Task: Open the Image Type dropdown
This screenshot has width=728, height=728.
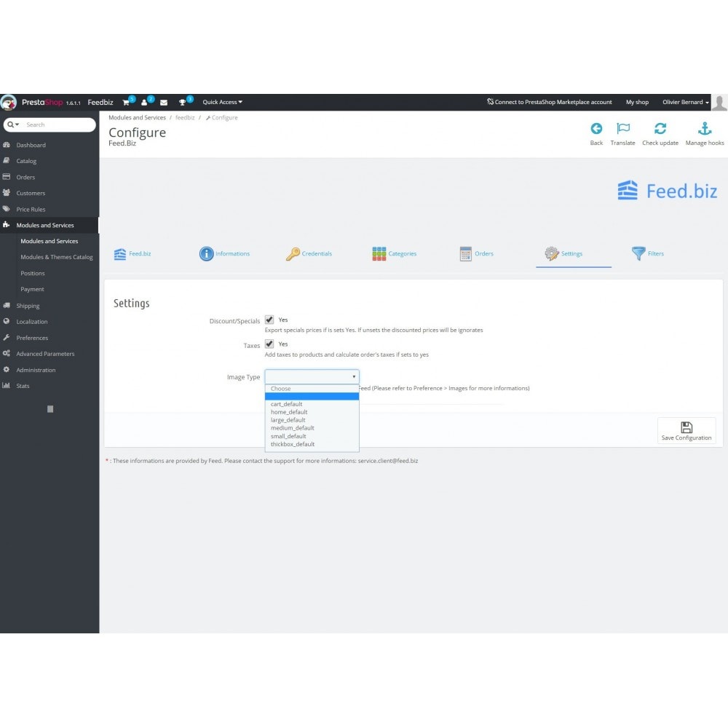Action: coord(312,376)
